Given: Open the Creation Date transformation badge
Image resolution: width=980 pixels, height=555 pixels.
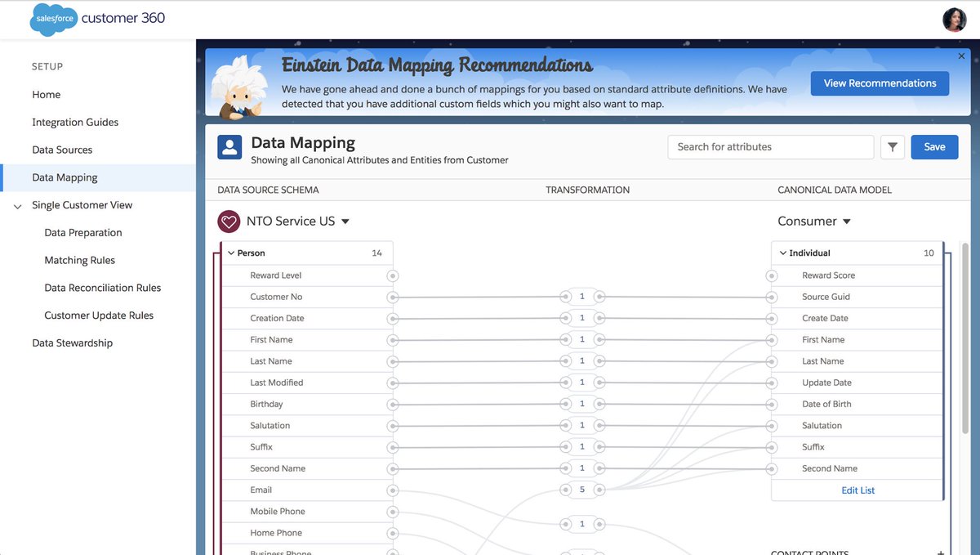Looking at the screenshot, I should (582, 318).
